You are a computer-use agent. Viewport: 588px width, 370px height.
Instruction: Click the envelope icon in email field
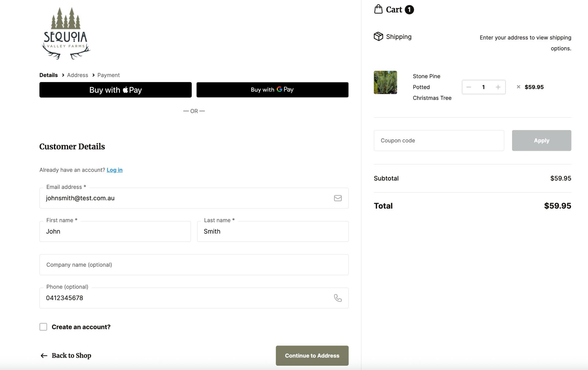337,198
